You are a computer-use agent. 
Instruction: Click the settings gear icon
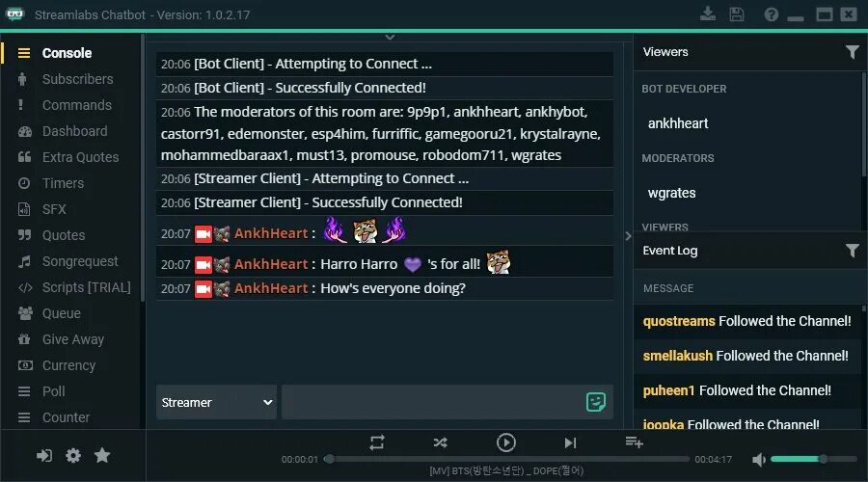point(73,455)
